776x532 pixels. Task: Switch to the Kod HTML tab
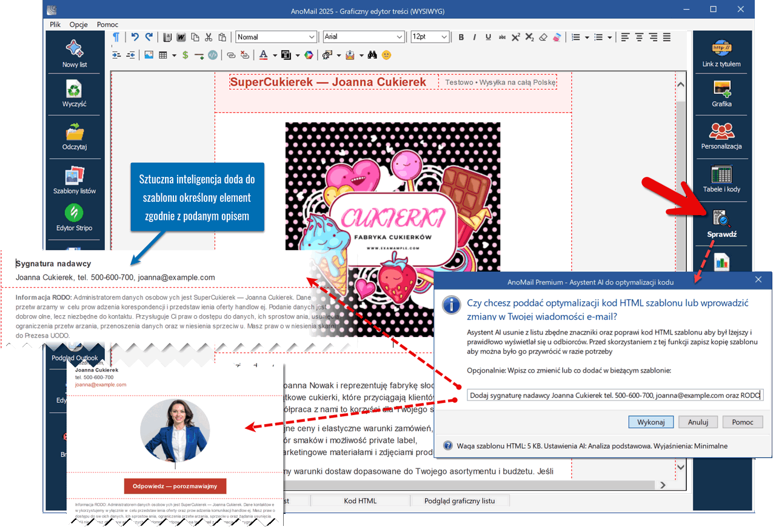click(360, 500)
